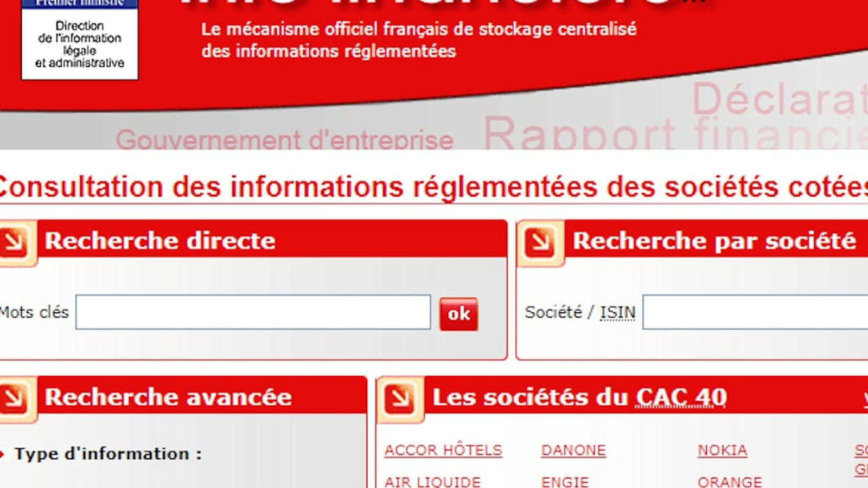Screen dimensions: 868x488
Task: Click the mécanisme officiel français tagline text
Action: point(418,40)
